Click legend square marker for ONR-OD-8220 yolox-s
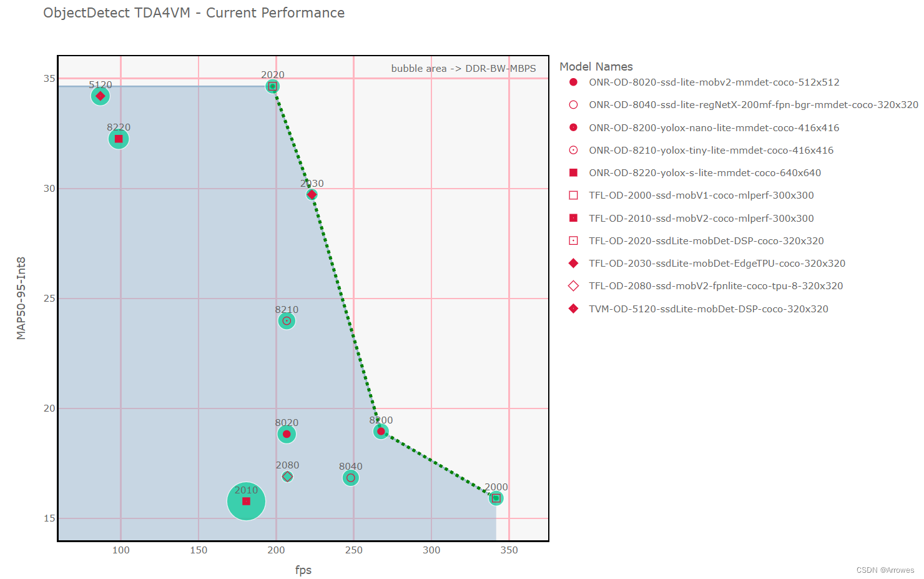Viewport: 924px width, 579px height. (x=573, y=172)
